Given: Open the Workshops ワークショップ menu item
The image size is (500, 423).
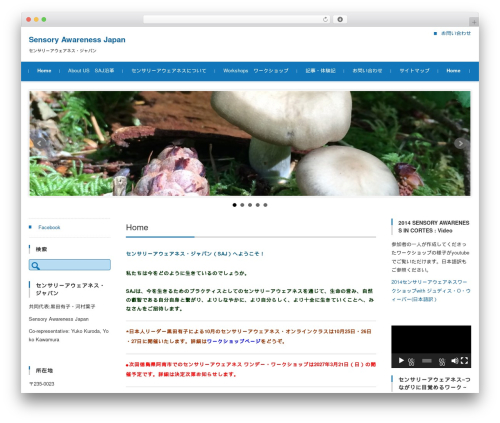Looking at the screenshot, I should pyautogui.click(x=256, y=71).
